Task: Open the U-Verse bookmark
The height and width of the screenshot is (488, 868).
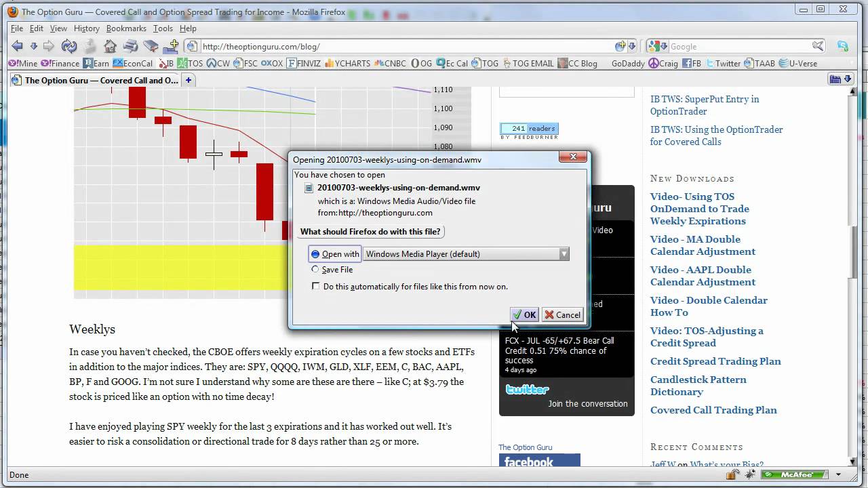Action: (797, 63)
